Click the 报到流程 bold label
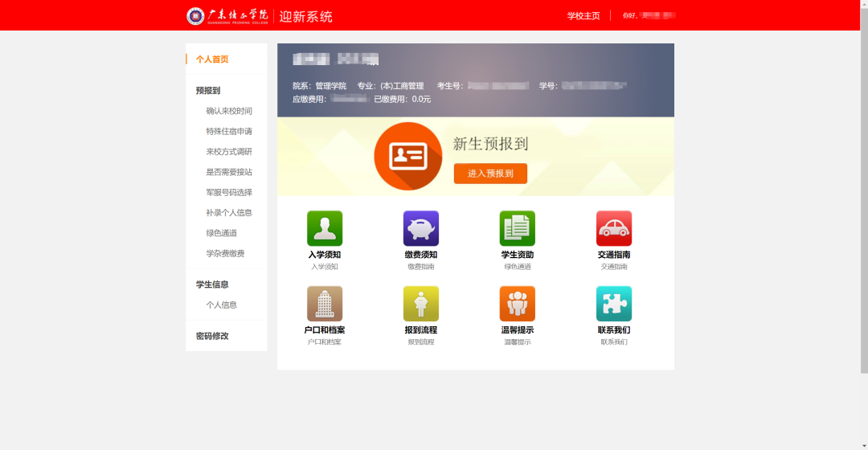The width and height of the screenshot is (868, 450). tap(420, 330)
